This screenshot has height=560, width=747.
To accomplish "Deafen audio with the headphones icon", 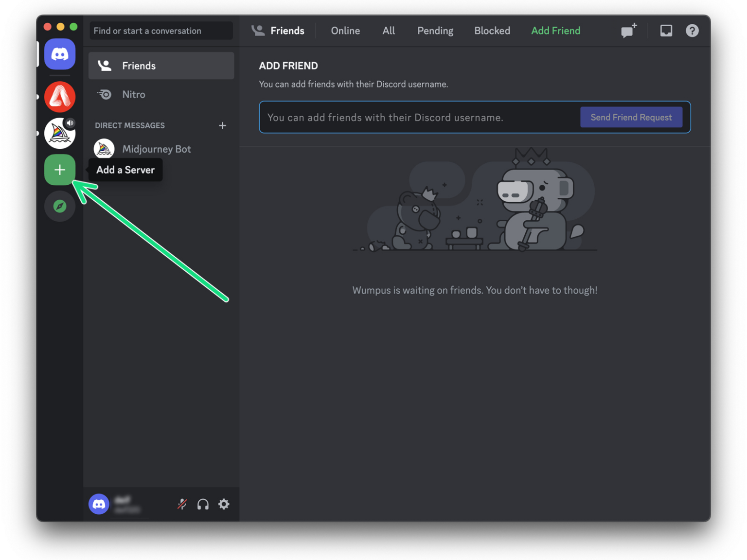I will point(203,504).
